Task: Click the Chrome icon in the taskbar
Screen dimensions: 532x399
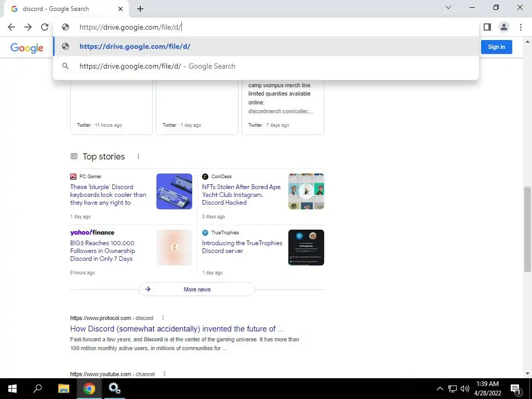Action: pos(89,389)
